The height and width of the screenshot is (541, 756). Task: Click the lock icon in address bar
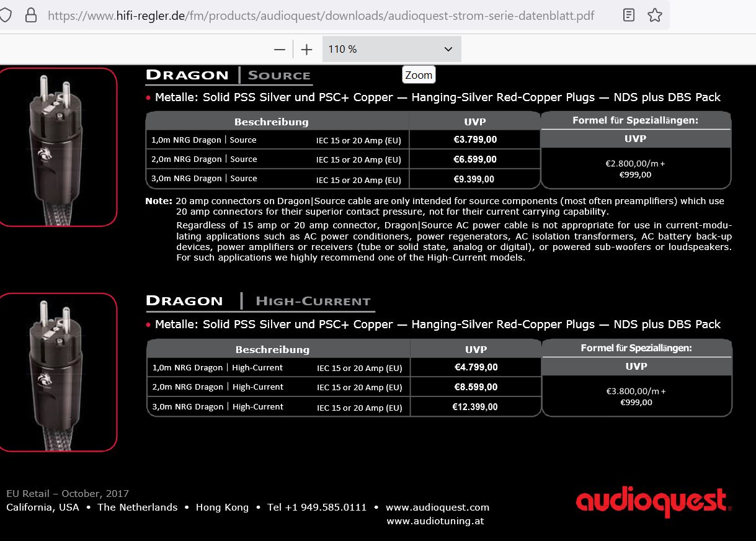tap(31, 16)
